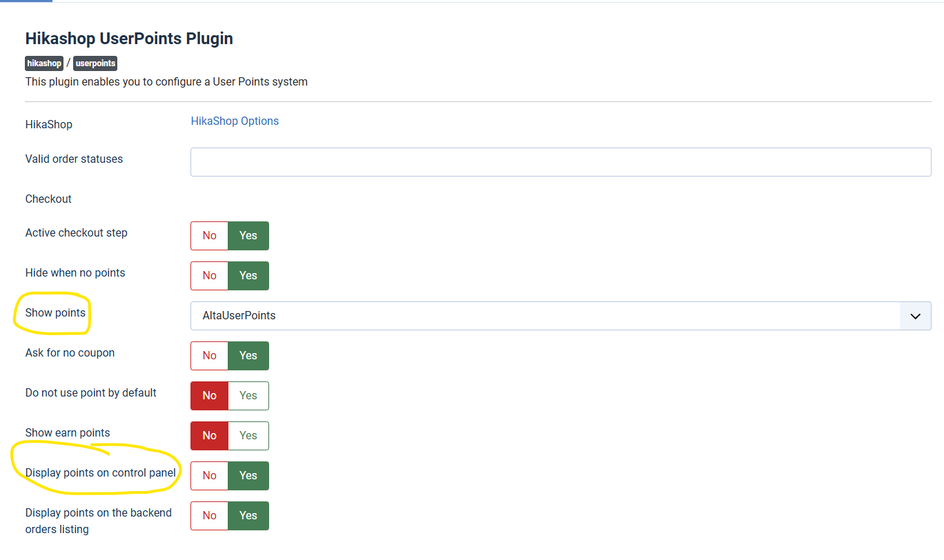Click the Show earn points label
The image size is (944, 560).
coord(68,433)
